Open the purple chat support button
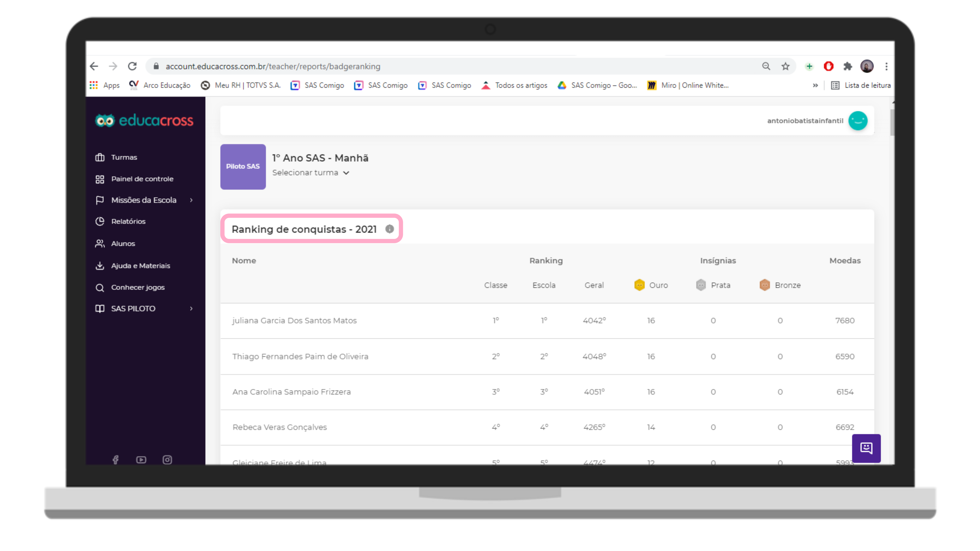 point(866,448)
